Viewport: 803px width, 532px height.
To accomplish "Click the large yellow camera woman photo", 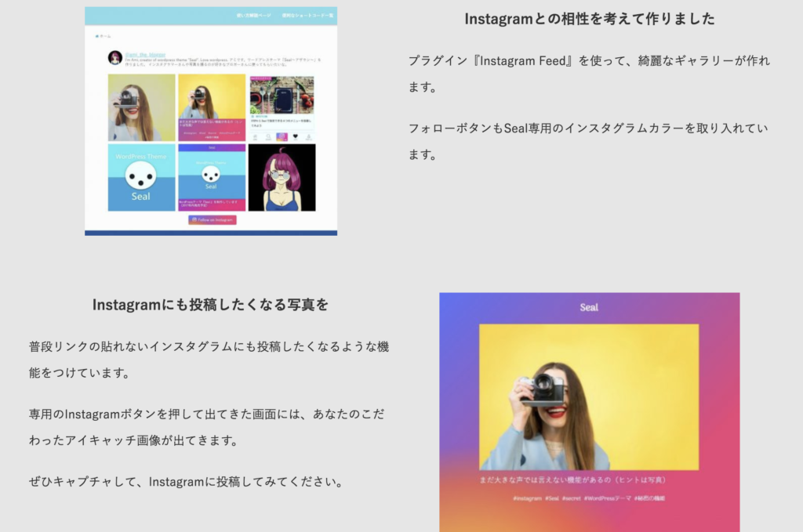I will (588, 396).
